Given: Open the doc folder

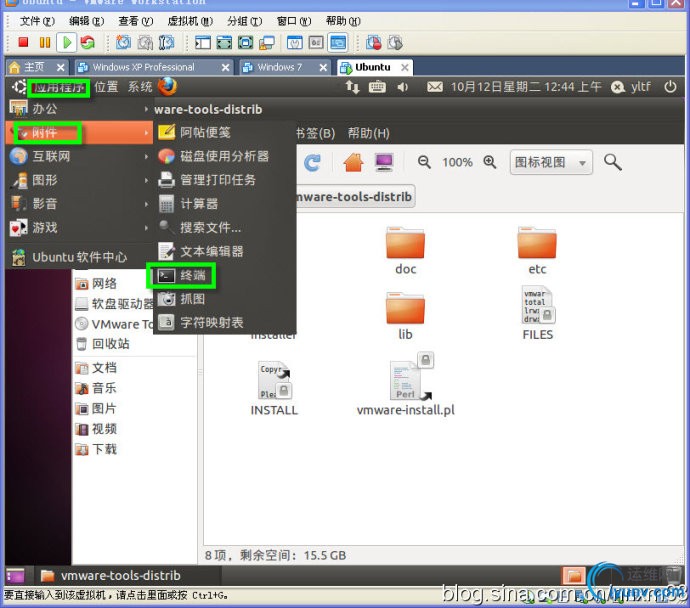Looking at the screenshot, I should 405,250.
